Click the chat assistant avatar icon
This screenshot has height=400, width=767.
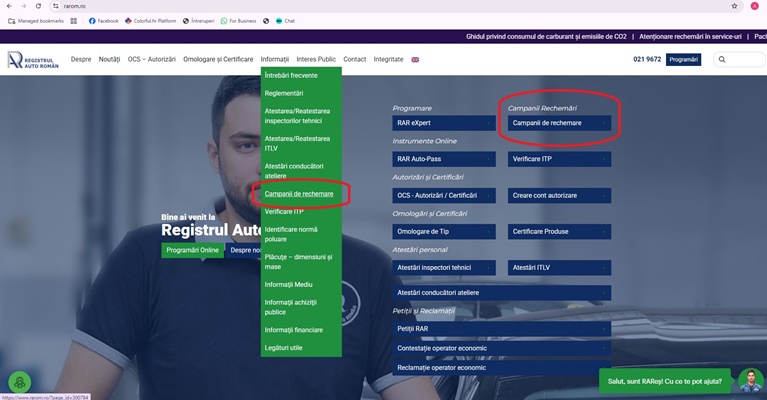[x=750, y=381]
